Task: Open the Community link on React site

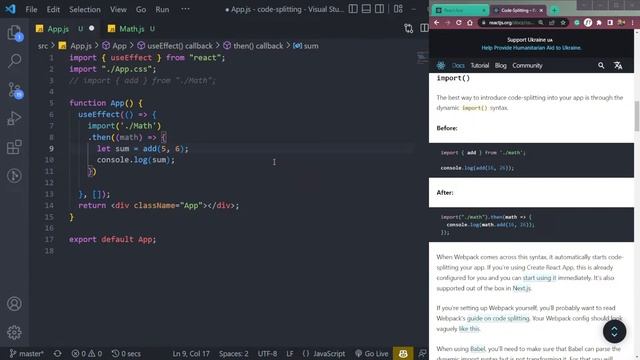Action: point(527,65)
